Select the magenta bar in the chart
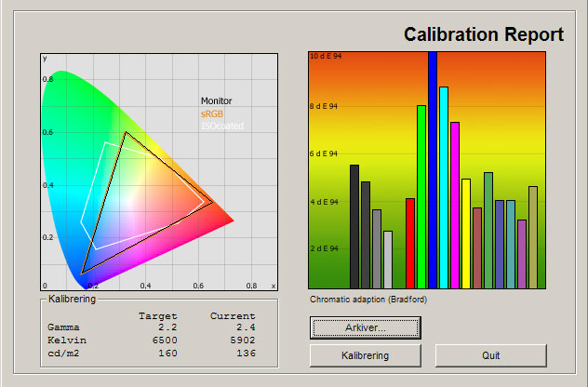The height and width of the screenshot is (387, 588). 455,205
